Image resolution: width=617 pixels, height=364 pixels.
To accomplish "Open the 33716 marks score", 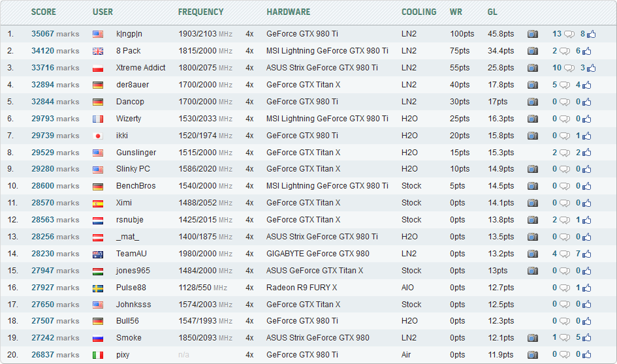I will tap(55, 68).
